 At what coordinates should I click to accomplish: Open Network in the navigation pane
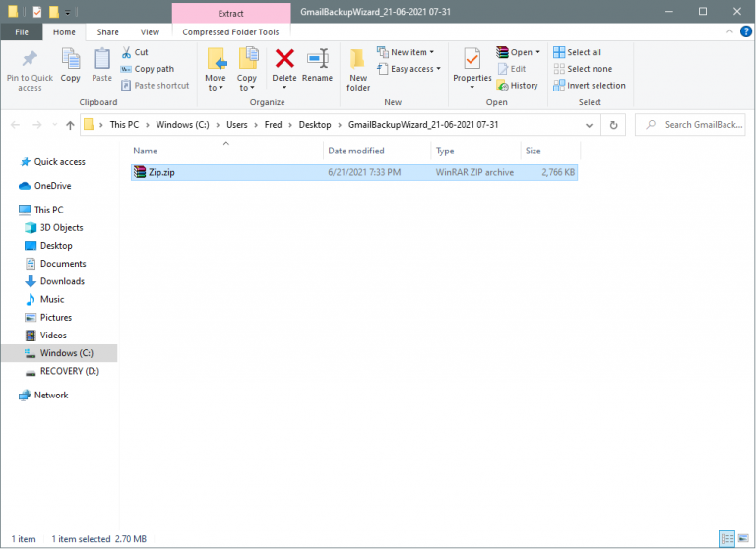(x=44, y=396)
